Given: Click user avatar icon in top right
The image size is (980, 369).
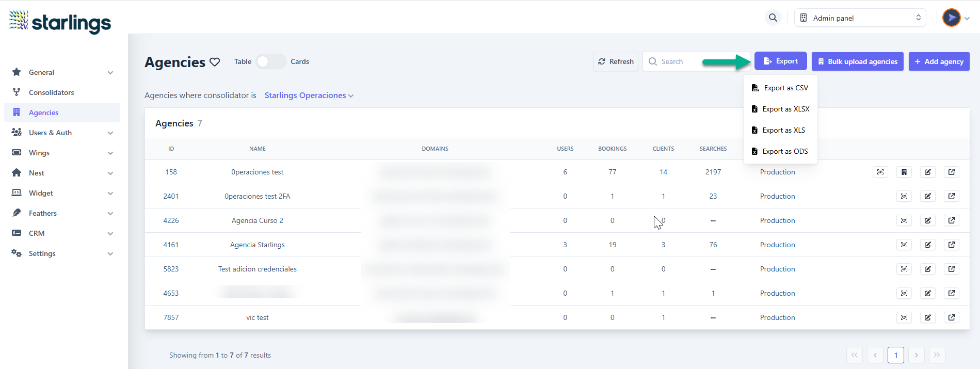Looking at the screenshot, I should point(951,18).
